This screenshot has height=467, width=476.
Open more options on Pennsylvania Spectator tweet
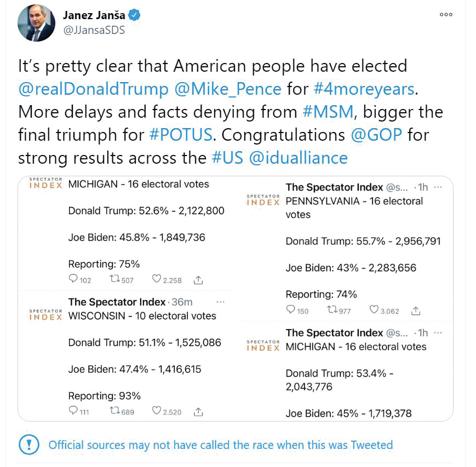[x=438, y=187]
